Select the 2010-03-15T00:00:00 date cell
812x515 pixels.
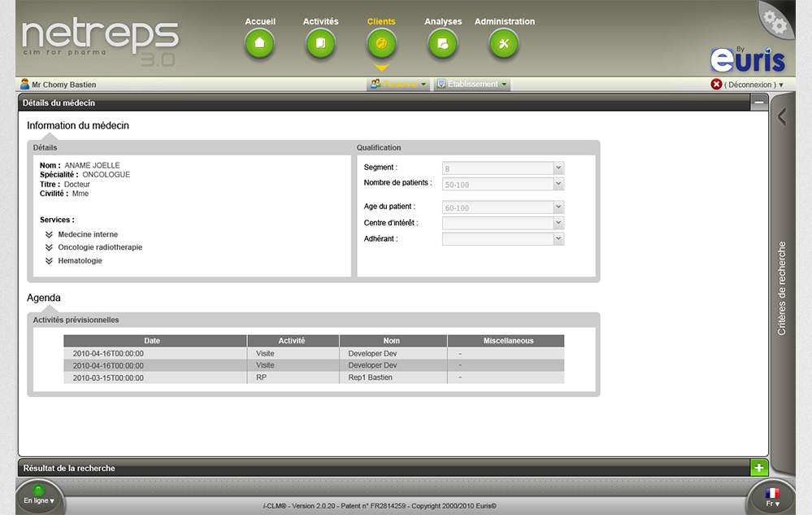155,378
